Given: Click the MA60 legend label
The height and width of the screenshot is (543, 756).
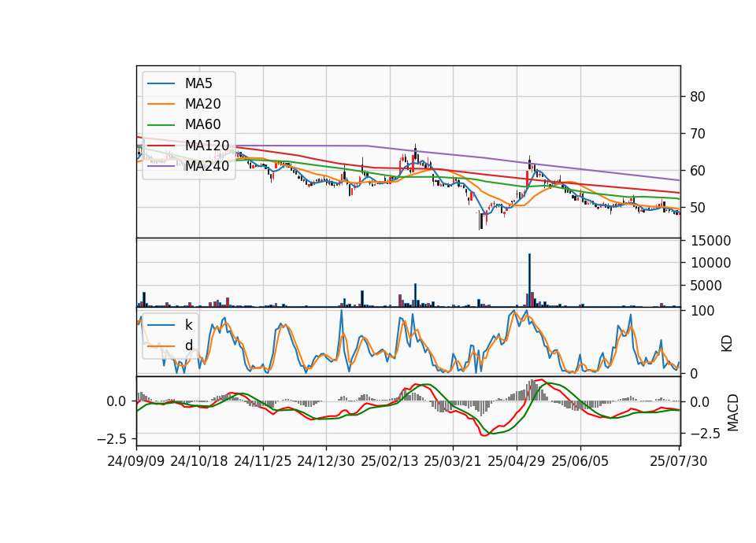Looking at the screenshot, I should pyautogui.click(x=202, y=124).
